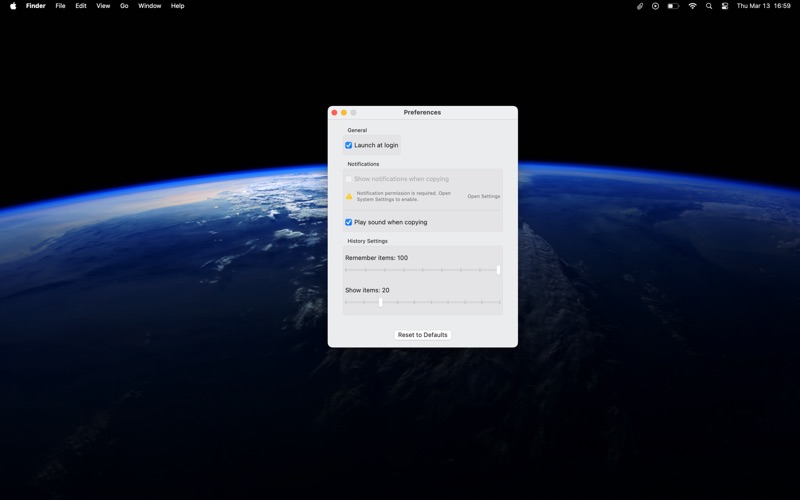800x500 pixels.
Task: Click the Remember items slider thumb
Action: pos(498,270)
